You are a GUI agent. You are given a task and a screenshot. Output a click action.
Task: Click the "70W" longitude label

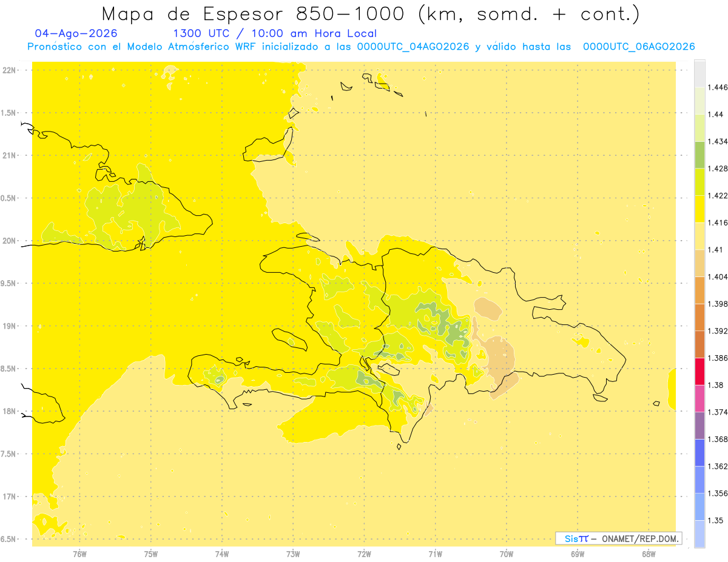507,554
